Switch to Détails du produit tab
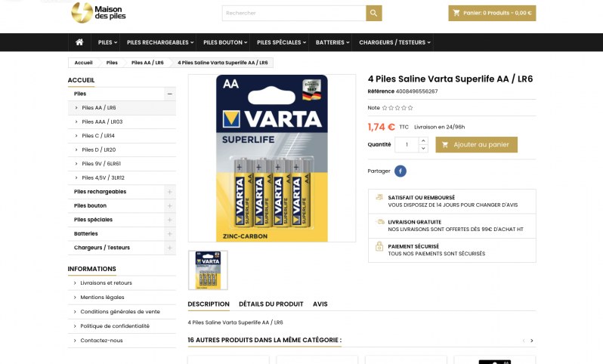603x364 pixels. pos(271,304)
